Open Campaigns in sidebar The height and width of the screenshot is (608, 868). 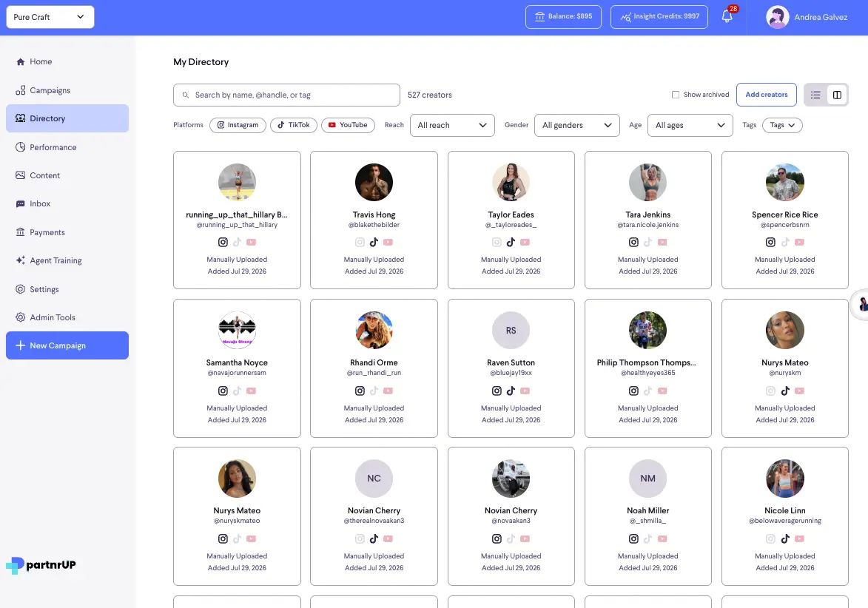(67, 90)
